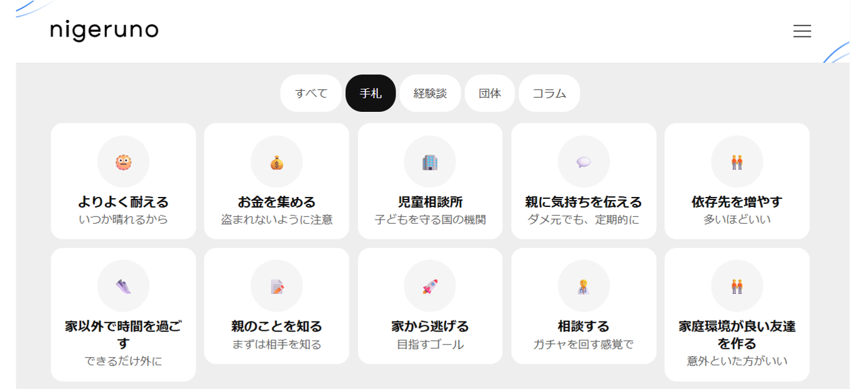Select the sneaker icon for 家以外で時間を過ごす
This screenshot has width=868, height=389.
[x=123, y=286]
